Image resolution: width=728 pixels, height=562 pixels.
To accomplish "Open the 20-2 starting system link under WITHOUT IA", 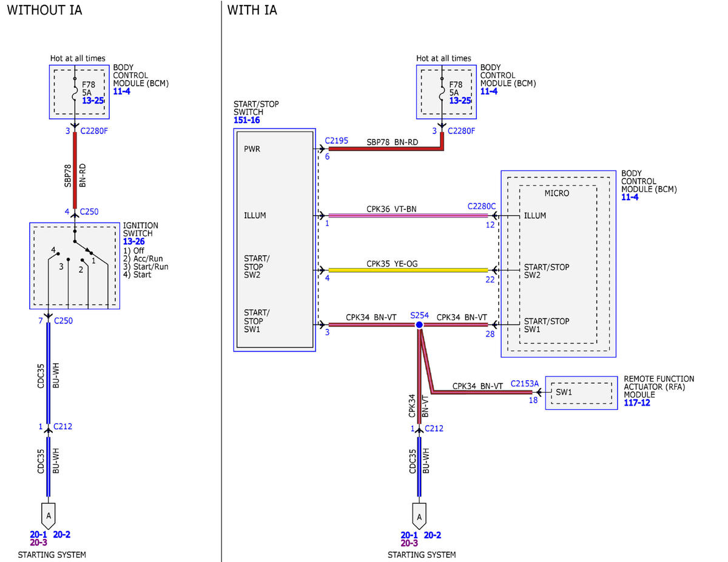I will click(x=62, y=535).
